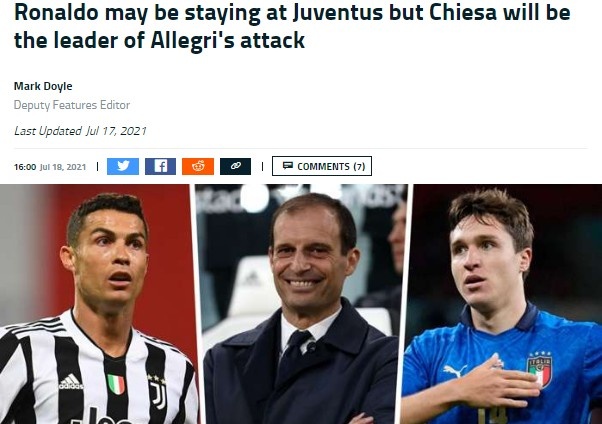The width and height of the screenshot is (602, 424).
Task: Click the Italia crest on blue shirt
Action: 540,369
